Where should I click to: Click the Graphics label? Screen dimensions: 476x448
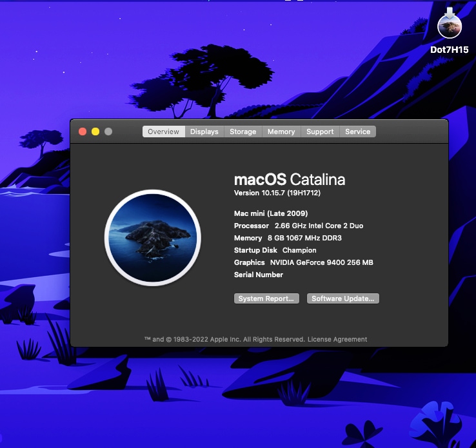(x=249, y=262)
